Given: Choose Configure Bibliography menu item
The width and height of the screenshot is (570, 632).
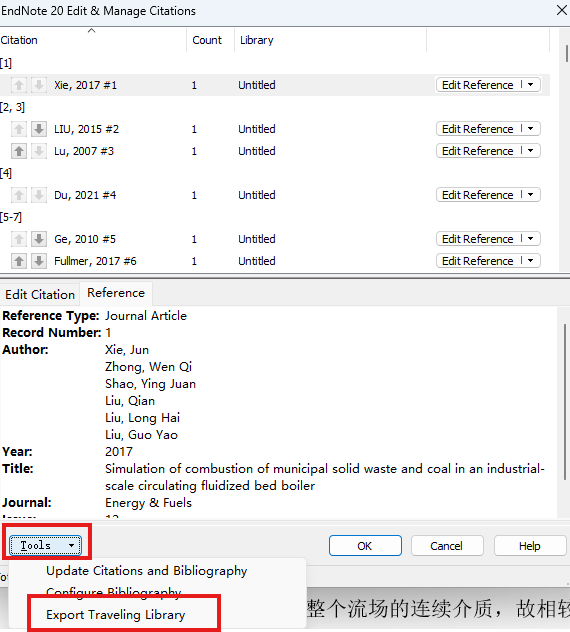Looking at the screenshot, I should tap(114, 592).
